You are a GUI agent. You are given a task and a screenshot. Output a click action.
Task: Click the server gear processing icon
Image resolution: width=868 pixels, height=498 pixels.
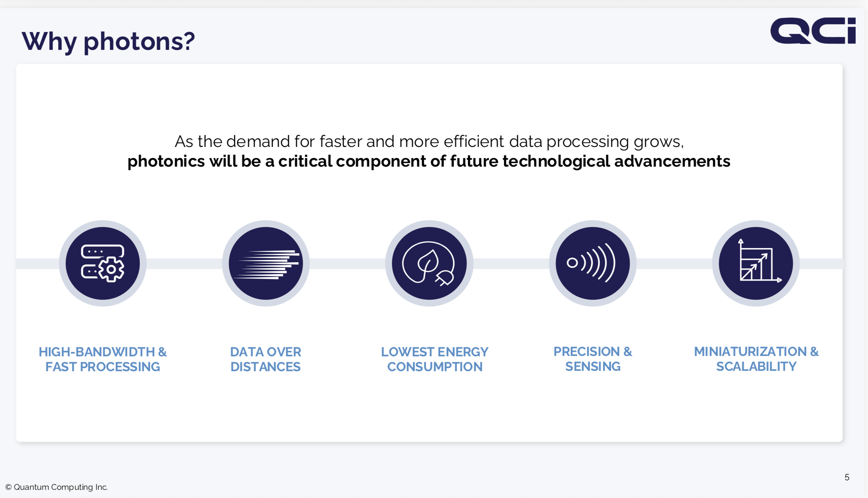pyautogui.click(x=103, y=263)
